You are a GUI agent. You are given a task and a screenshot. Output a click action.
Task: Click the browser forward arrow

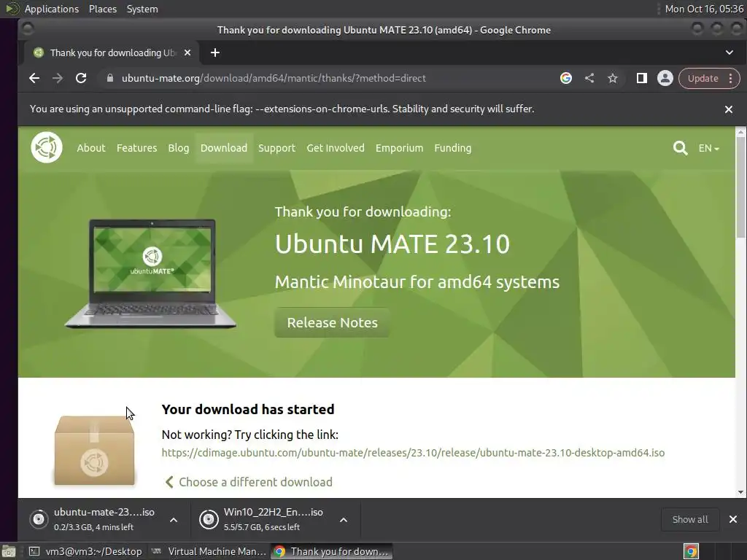[x=58, y=78]
